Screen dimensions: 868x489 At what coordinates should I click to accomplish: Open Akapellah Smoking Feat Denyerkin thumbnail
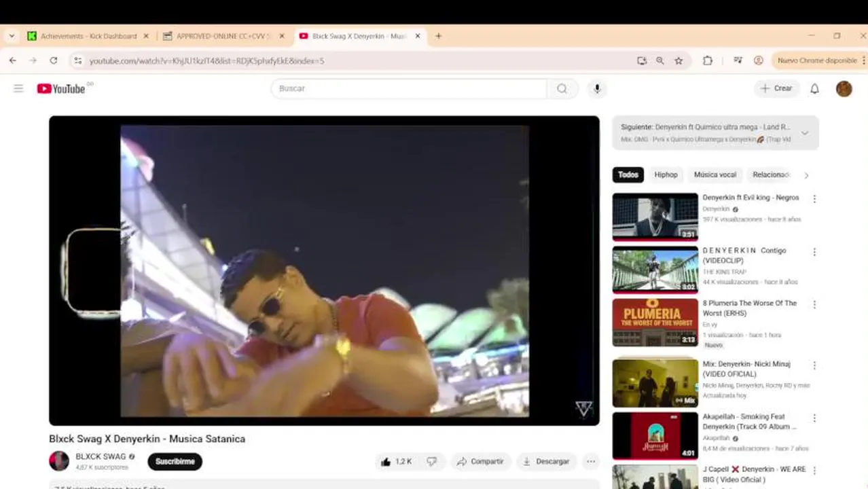point(655,436)
